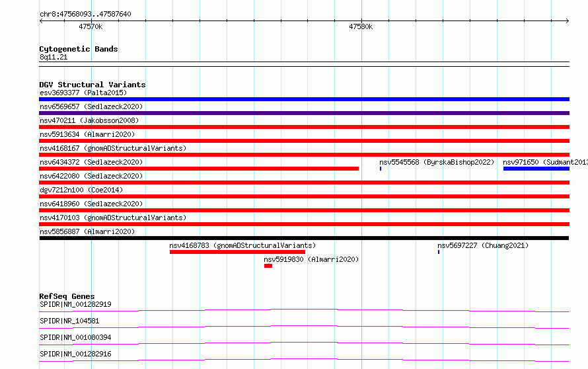The height and width of the screenshot is (369, 588).
Task: Click the small red nsv5919830 bar
Action: point(268,266)
